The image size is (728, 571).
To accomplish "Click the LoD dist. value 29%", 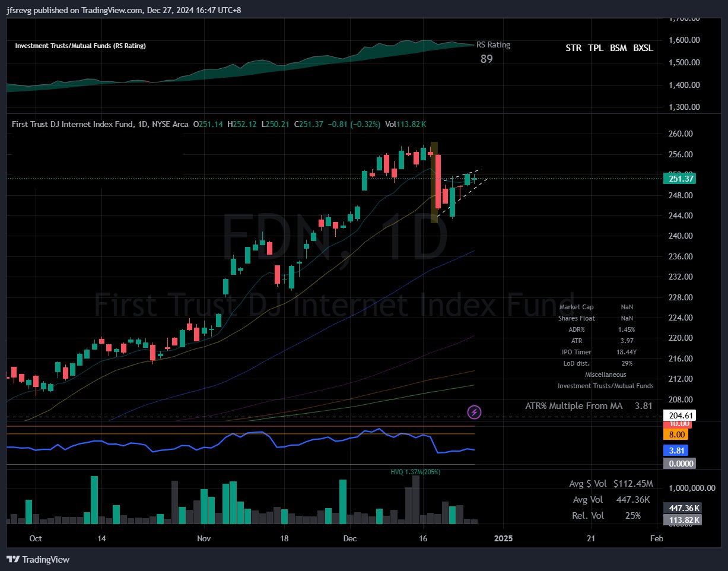I will pyautogui.click(x=627, y=363).
